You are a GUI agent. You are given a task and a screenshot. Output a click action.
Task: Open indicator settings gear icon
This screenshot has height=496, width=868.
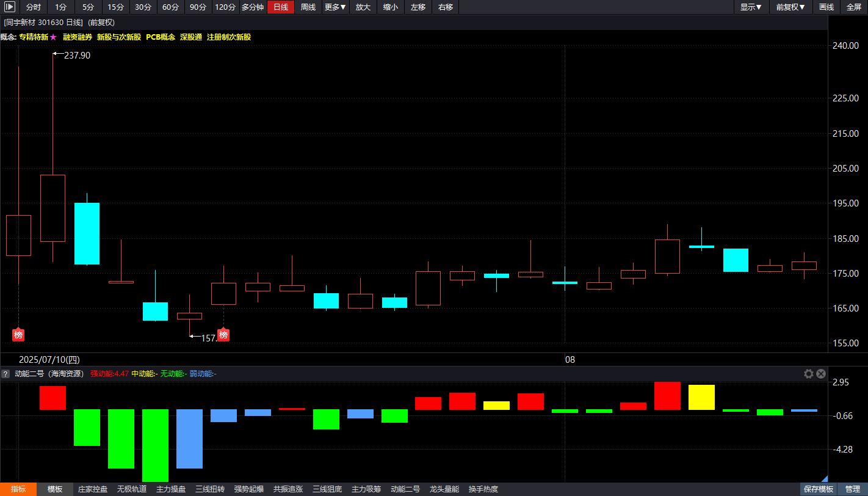809,374
